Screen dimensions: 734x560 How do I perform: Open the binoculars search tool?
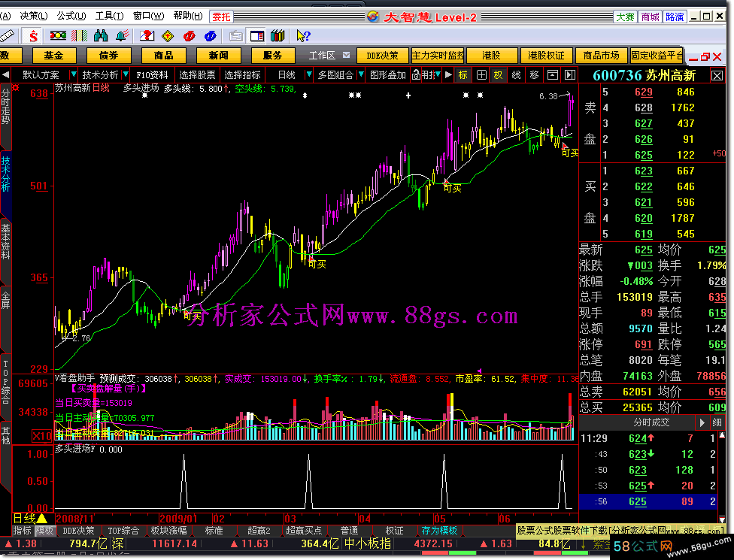101,35
